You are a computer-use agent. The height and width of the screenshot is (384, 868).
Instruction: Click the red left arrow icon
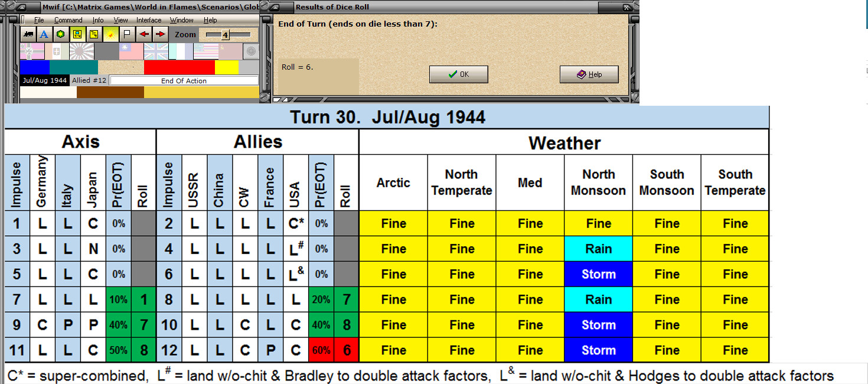[144, 34]
